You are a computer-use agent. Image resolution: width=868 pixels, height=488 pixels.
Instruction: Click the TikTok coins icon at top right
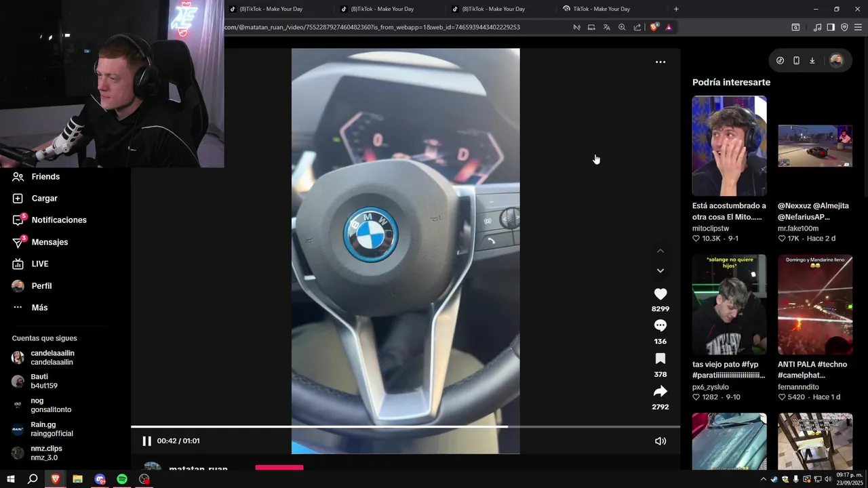(780, 60)
